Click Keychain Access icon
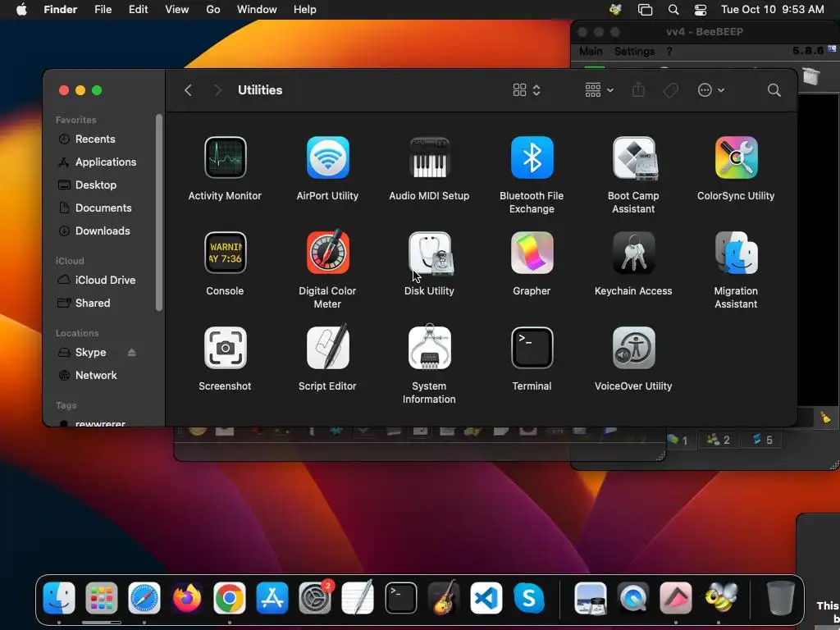The height and width of the screenshot is (630, 840). click(x=634, y=253)
